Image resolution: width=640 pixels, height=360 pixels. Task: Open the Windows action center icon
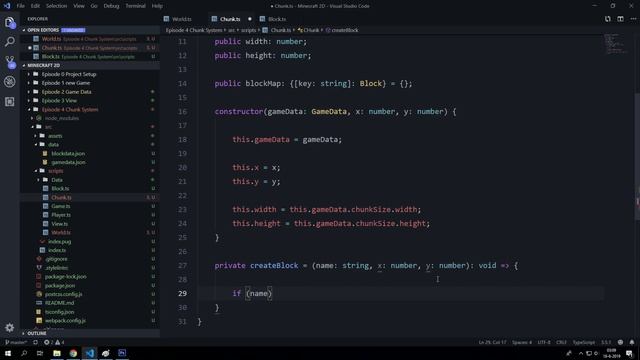click(629, 353)
